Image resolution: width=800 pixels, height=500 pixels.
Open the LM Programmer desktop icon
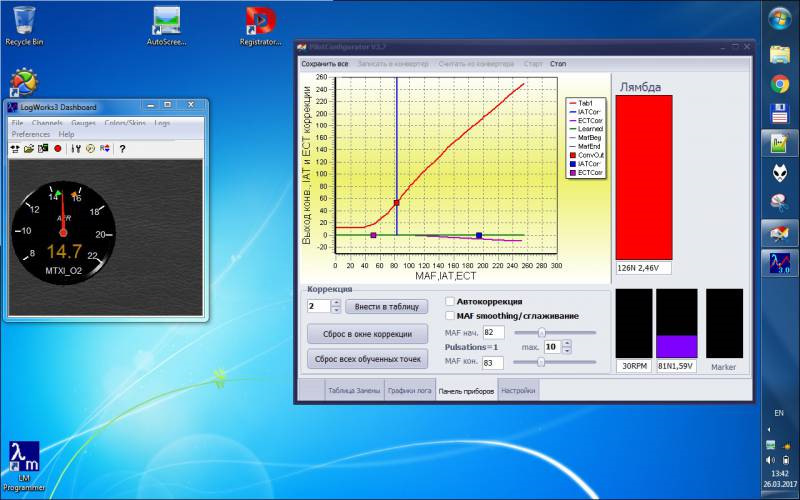(24, 466)
